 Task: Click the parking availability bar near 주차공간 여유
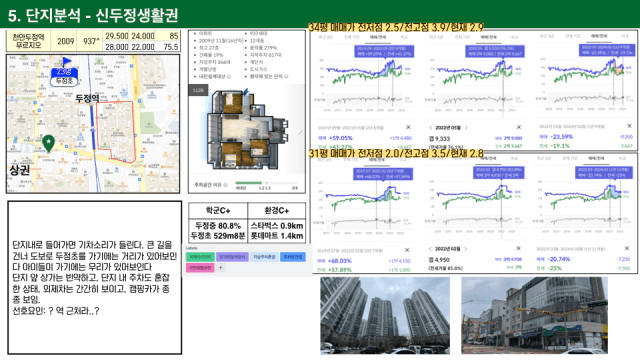[266, 183]
